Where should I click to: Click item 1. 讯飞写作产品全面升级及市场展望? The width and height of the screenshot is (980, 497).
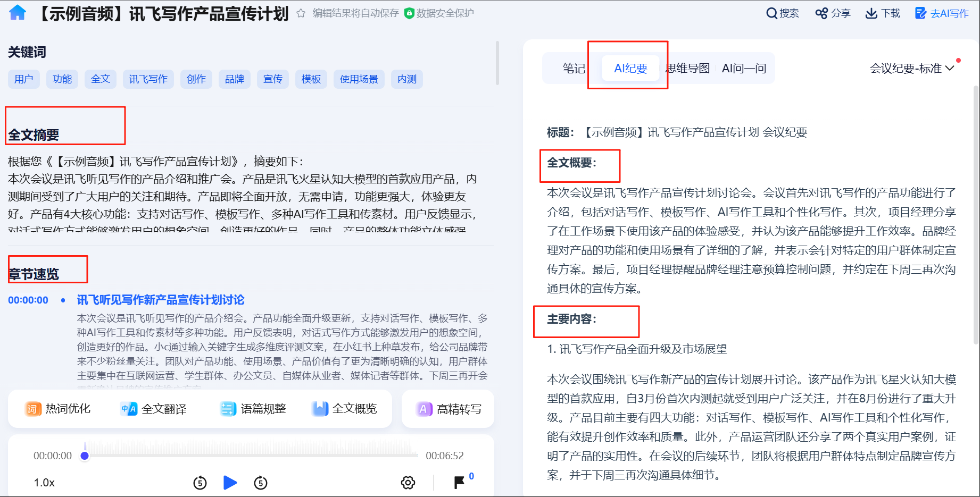637,349
